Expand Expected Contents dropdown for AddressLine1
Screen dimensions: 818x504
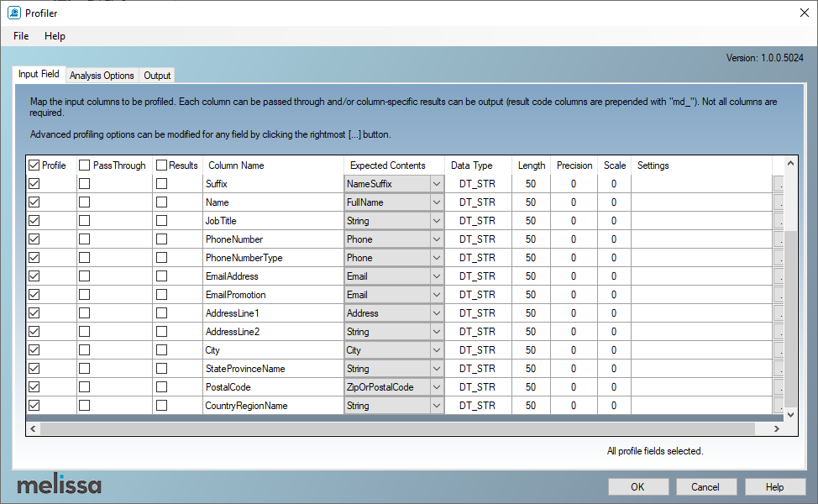click(x=436, y=313)
